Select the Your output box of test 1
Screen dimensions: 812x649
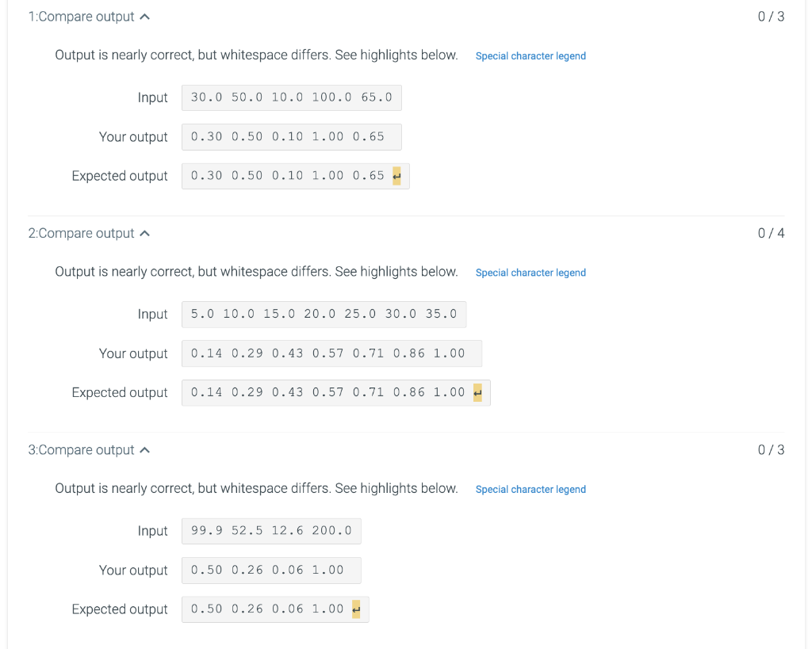pos(291,136)
